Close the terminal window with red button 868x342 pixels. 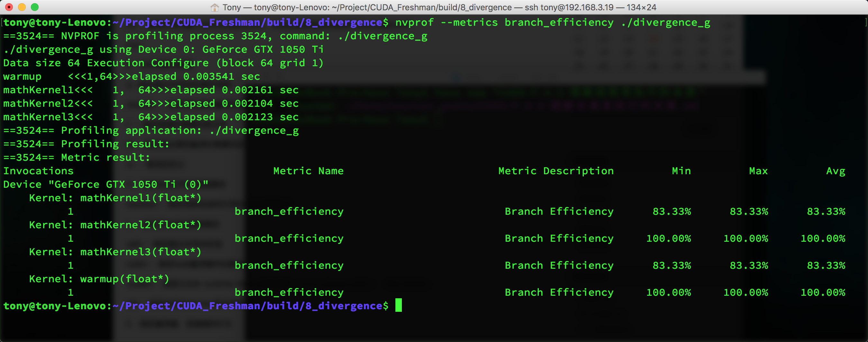click(9, 7)
